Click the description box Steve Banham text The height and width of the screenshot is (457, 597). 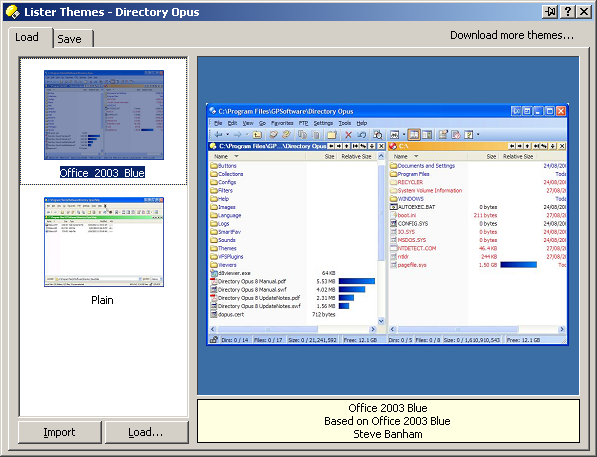pyautogui.click(x=388, y=434)
